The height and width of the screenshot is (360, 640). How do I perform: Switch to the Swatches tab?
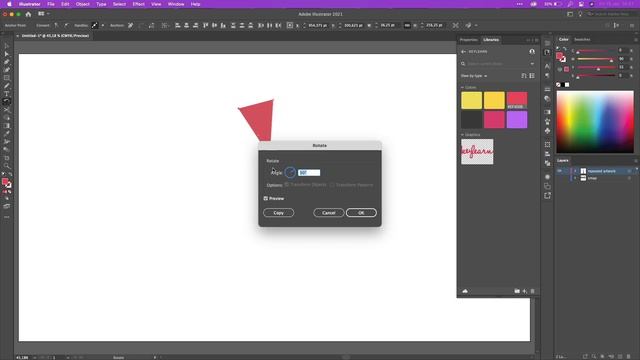[582, 40]
